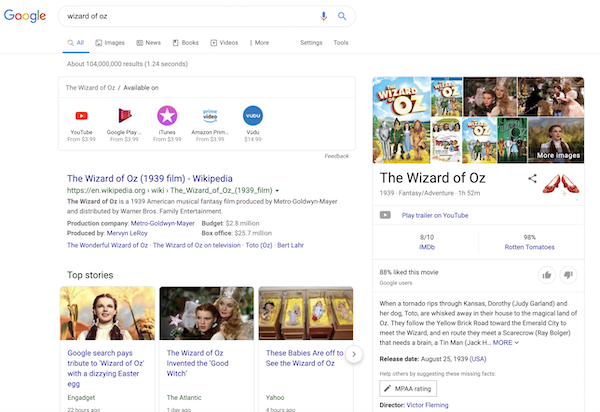Image resolution: width=600 pixels, height=412 pixels.
Task: Switch to the News tab
Action: (x=148, y=42)
